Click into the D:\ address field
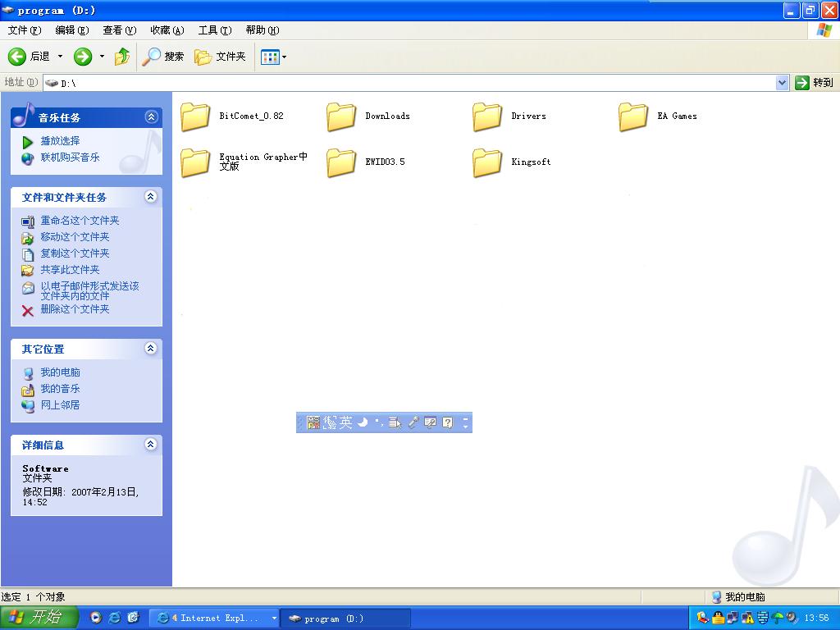 click(409, 83)
